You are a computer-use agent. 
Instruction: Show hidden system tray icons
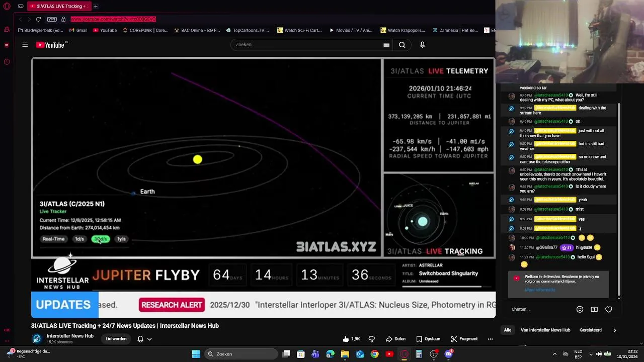click(554, 354)
